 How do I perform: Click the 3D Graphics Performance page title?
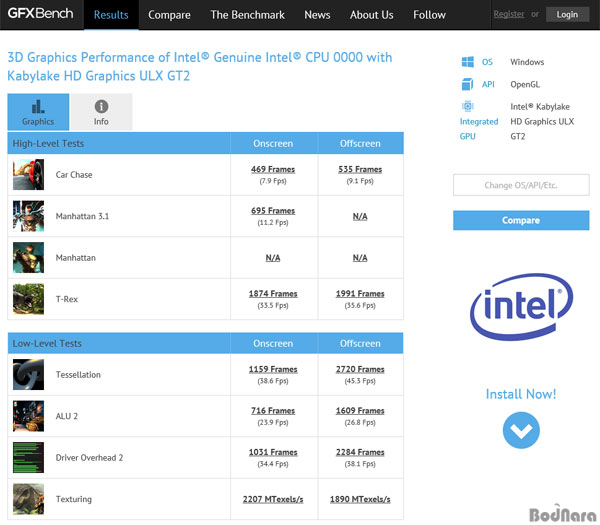coord(200,66)
